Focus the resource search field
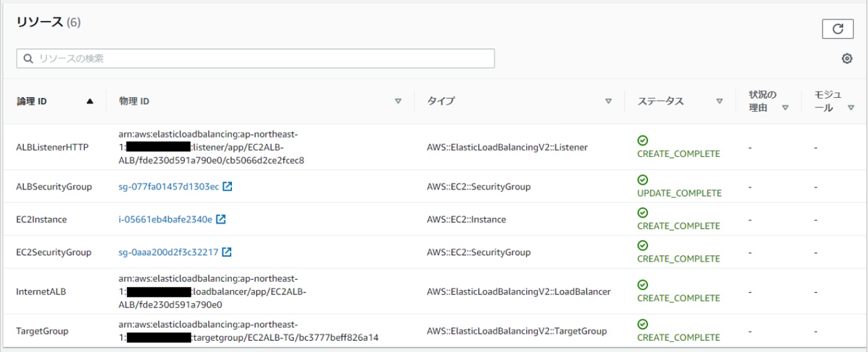The height and width of the screenshot is (352, 868). [255, 58]
